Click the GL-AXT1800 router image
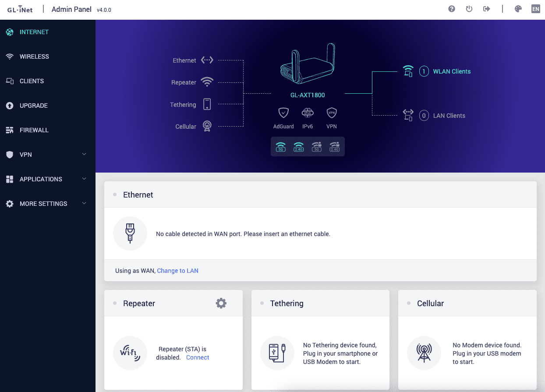The width and height of the screenshot is (545, 392). point(308,64)
